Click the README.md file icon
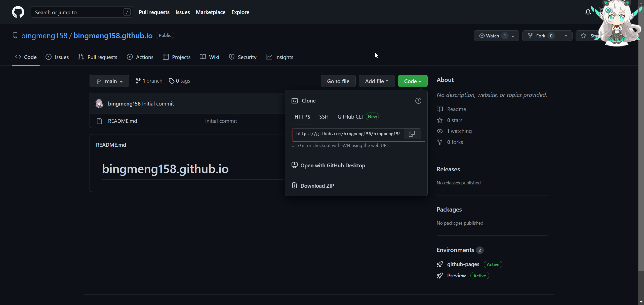This screenshot has width=644, height=305. coord(99,121)
